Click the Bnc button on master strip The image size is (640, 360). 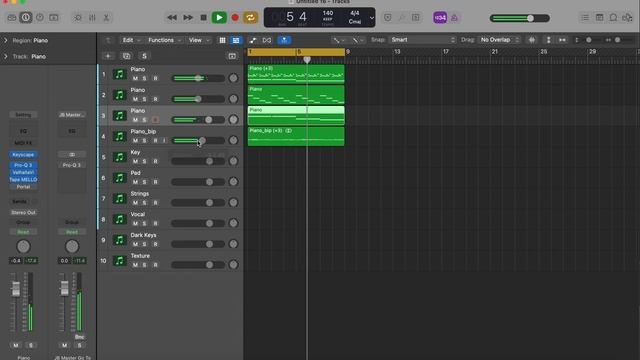pyautogui.click(x=80, y=337)
